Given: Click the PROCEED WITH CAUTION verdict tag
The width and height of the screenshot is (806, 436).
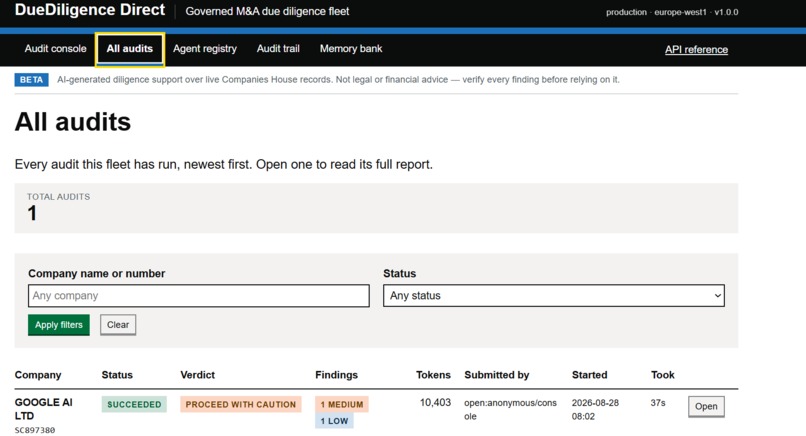Looking at the screenshot, I should [x=241, y=405].
